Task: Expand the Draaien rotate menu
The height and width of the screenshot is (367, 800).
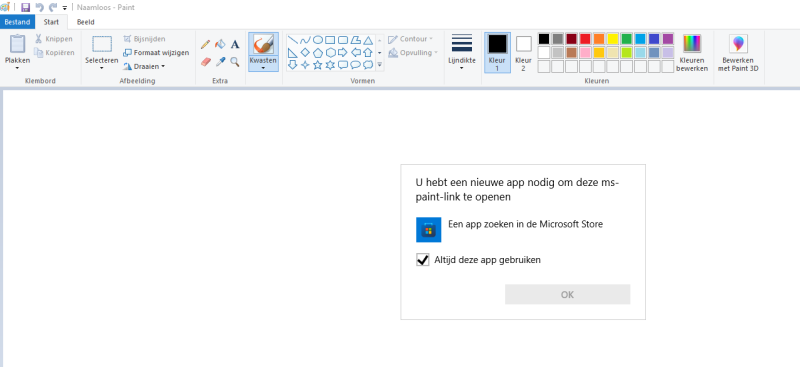Action: tap(144, 66)
